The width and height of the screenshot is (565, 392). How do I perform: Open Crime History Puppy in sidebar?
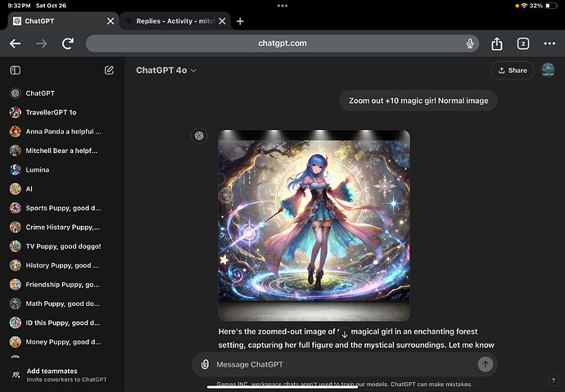[62, 228]
